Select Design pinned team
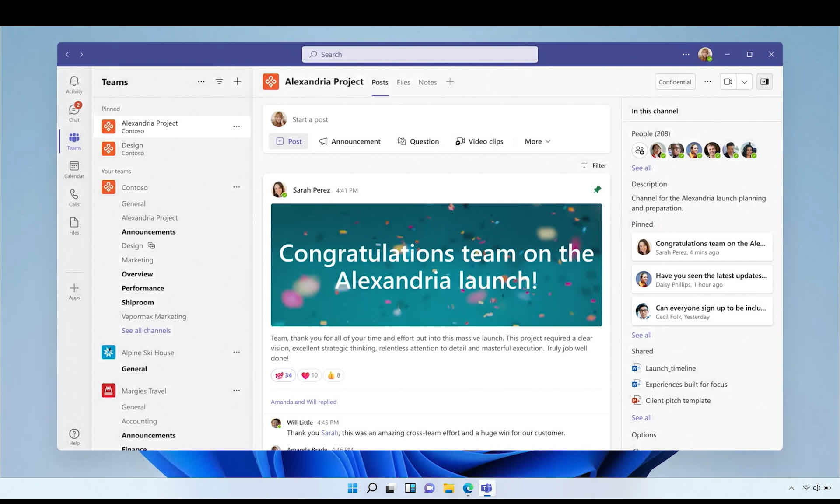 pyautogui.click(x=171, y=149)
